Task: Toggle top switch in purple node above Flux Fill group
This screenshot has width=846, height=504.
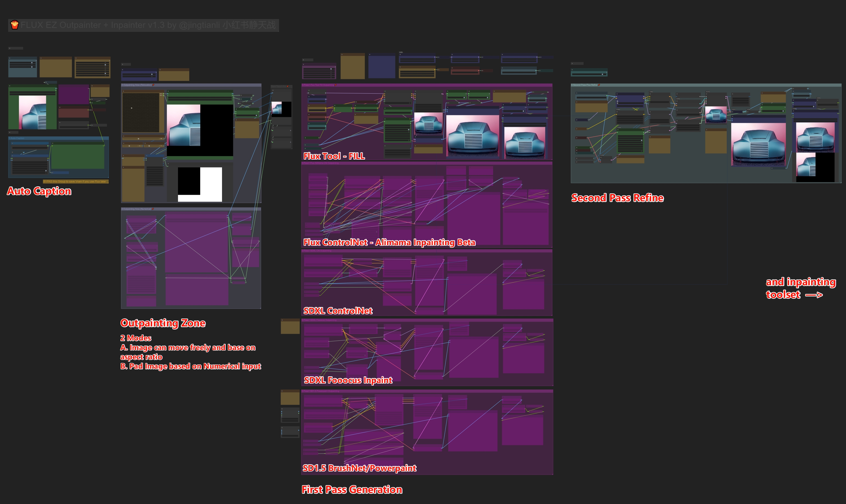Action: 331,69
